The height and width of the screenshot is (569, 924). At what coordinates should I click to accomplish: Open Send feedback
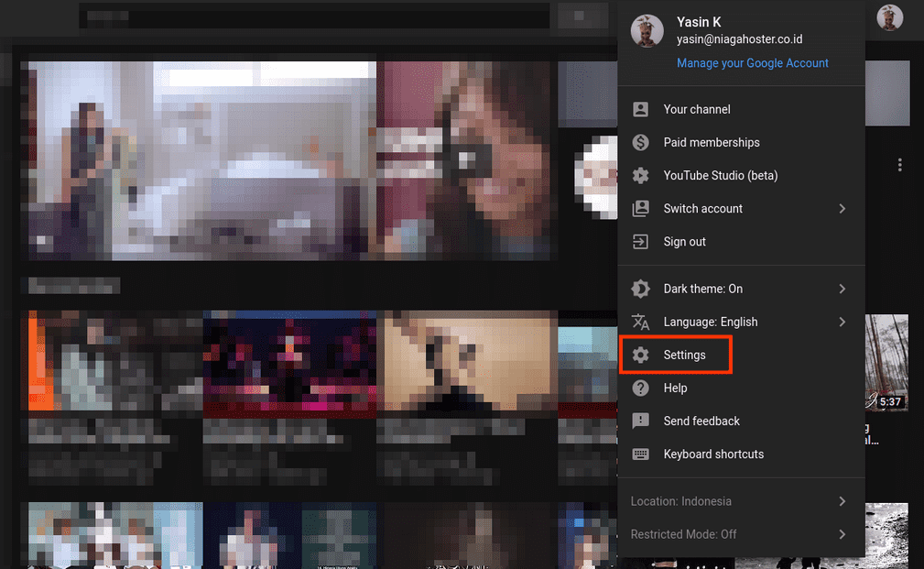click(701, 421)
